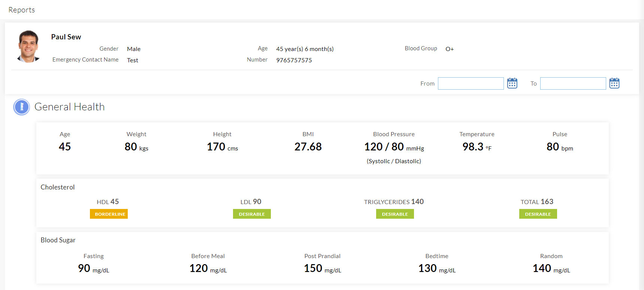
Task: Select the BMI value 27.68
Action: [x=308, y=147]
